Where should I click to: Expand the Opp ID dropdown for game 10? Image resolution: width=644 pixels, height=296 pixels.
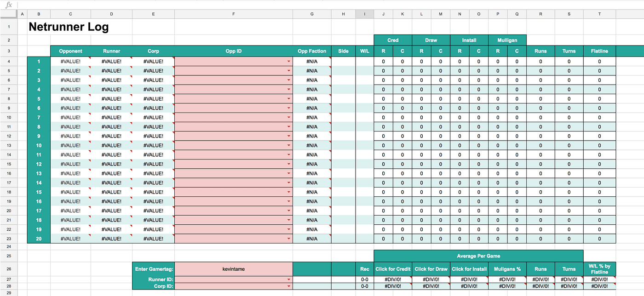(289, 145)
